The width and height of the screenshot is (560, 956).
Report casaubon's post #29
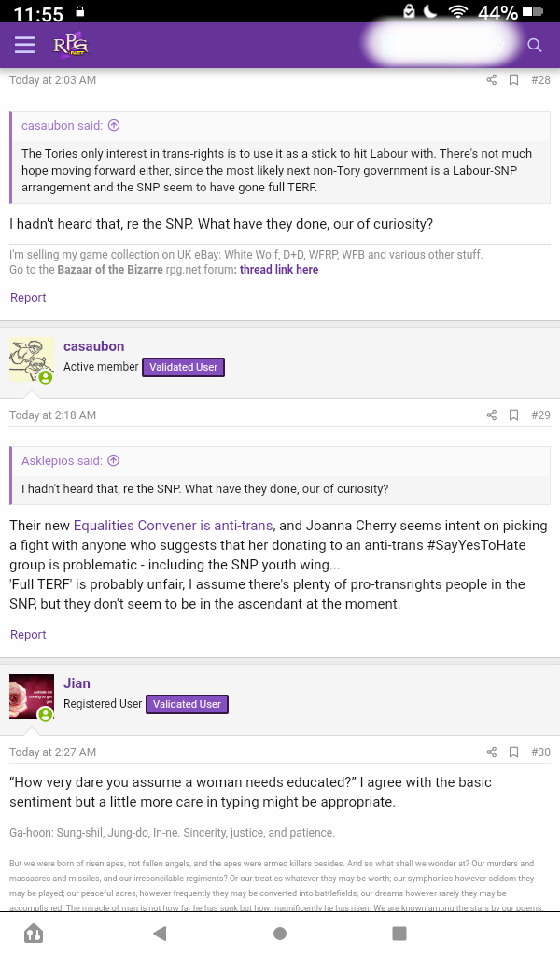pyautogui.click(x=28, y=635)
